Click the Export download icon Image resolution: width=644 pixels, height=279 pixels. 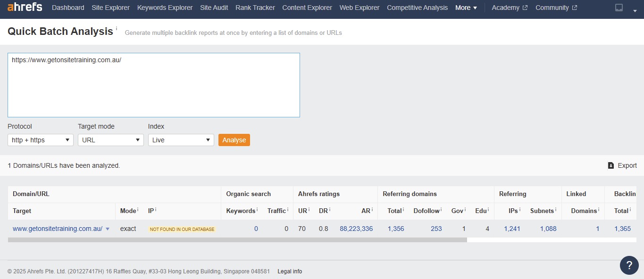[611, 165]
